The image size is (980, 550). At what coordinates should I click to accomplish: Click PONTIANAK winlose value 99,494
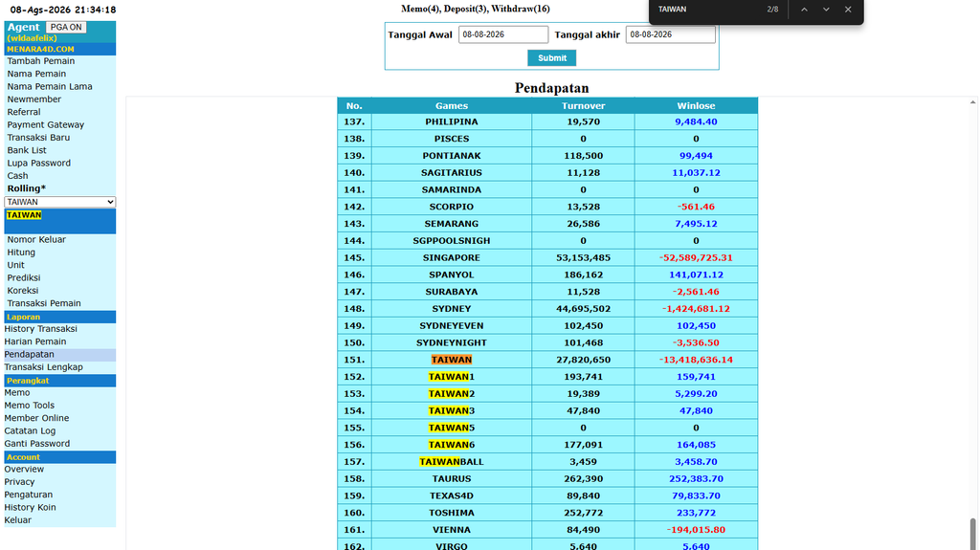tap(696, 156)
